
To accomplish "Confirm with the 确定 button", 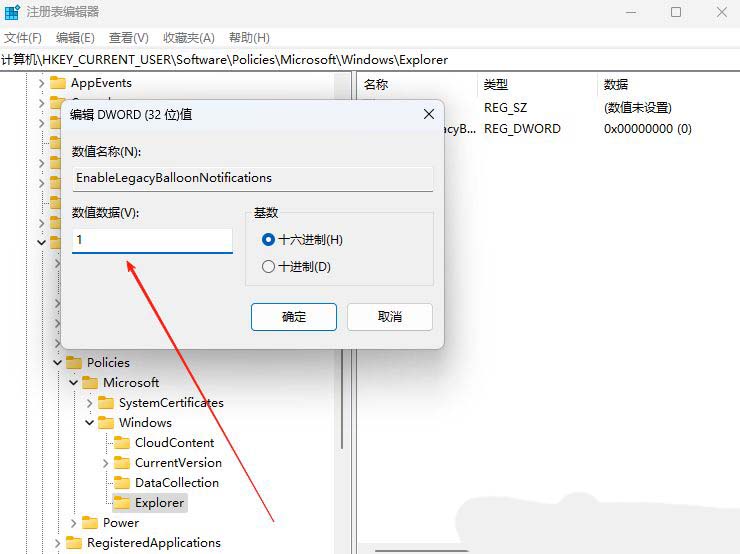I will pyautogui.click(x=294, y=317).
